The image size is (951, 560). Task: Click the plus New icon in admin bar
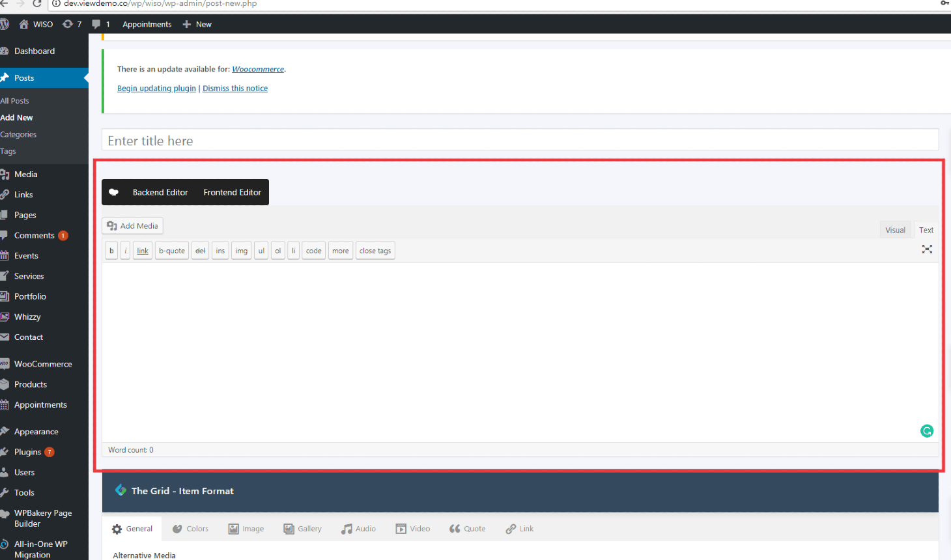point(187,24)
